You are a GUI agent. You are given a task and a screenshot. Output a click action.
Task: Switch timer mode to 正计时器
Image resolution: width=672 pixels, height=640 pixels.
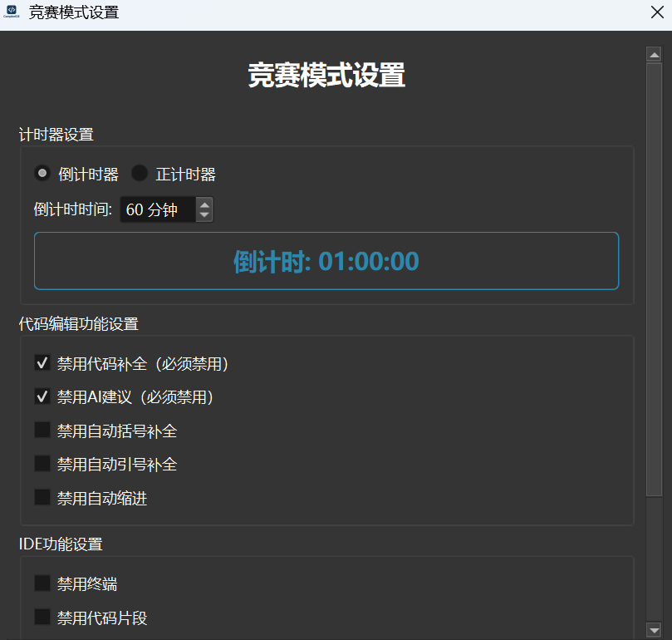pyautogui.click(x=137, y=173)
